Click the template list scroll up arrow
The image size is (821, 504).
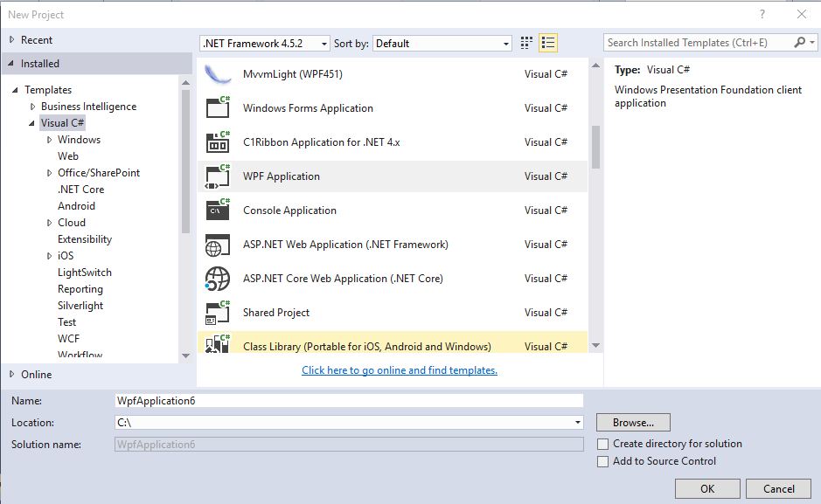595,66
